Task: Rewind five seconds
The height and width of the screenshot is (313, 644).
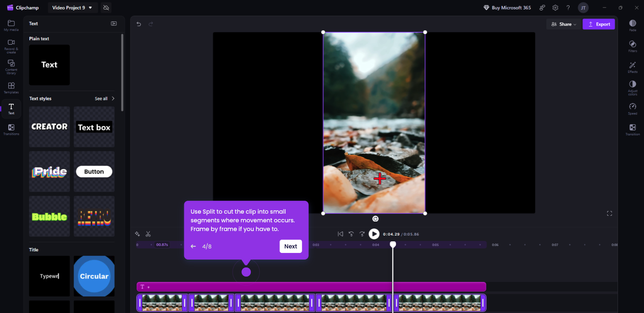Action: point(351,234)
